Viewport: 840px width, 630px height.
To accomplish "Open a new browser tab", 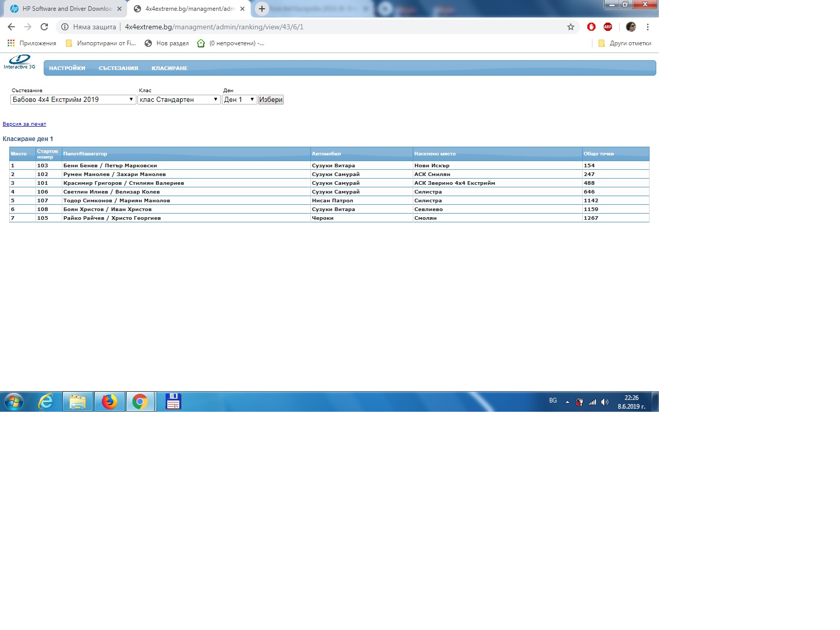I will click(262, 9).
